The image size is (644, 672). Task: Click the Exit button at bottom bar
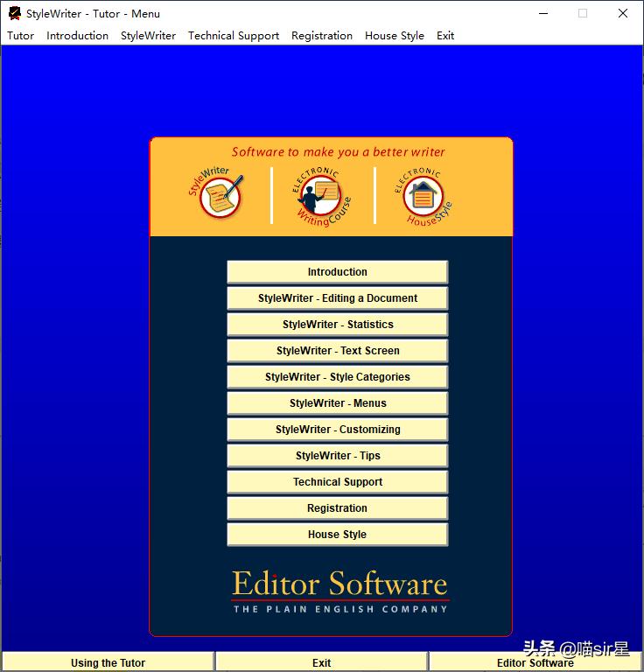pos(321,662)
